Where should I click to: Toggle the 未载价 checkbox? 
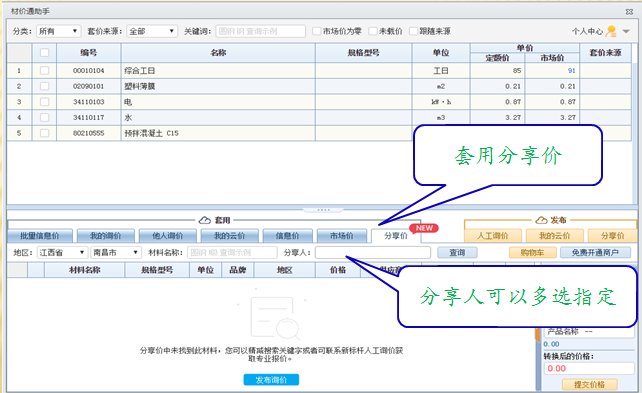[x=372, y=31]
